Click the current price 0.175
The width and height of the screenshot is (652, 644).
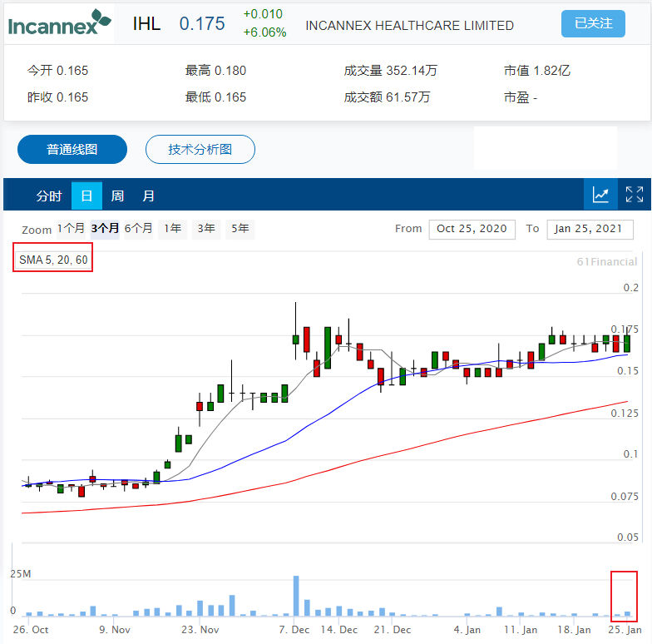pyautogui.click(x=202, y=23)
